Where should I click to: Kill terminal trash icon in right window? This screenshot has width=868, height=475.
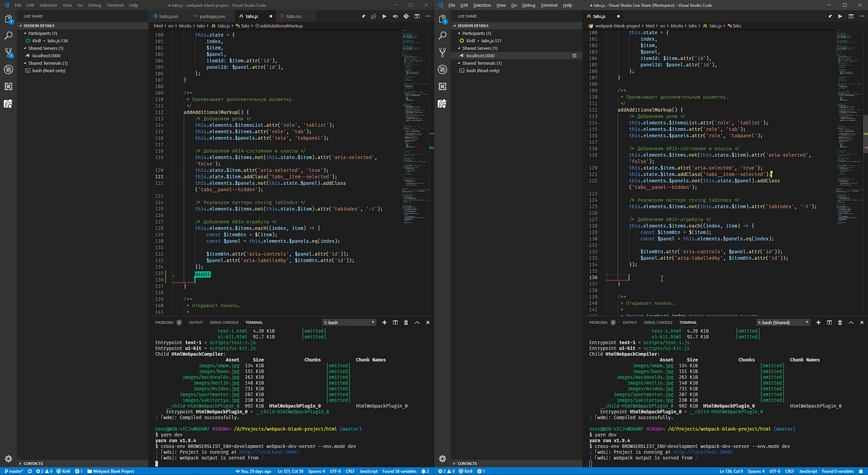coord(839,322)
